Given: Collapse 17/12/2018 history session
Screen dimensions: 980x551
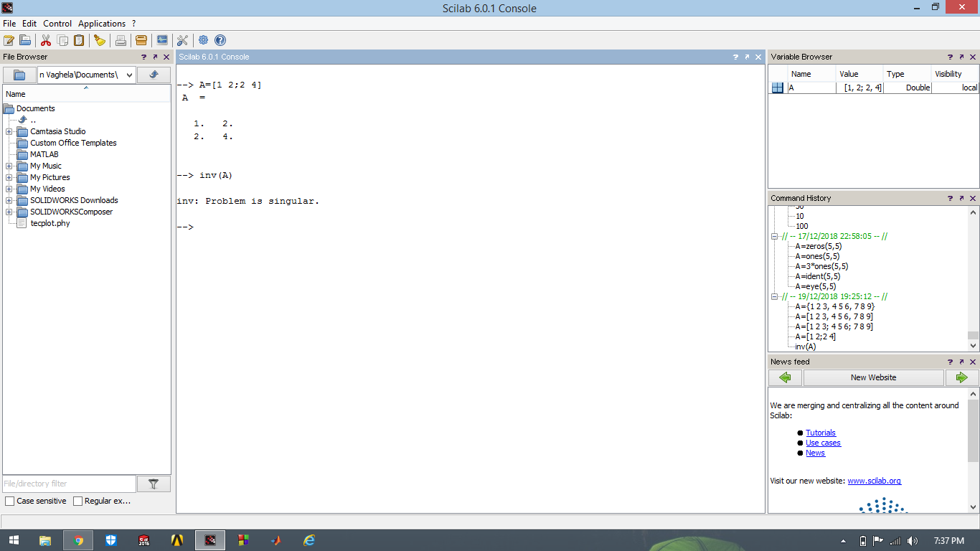Looking at the screenshot, I should tap(775, 236).
